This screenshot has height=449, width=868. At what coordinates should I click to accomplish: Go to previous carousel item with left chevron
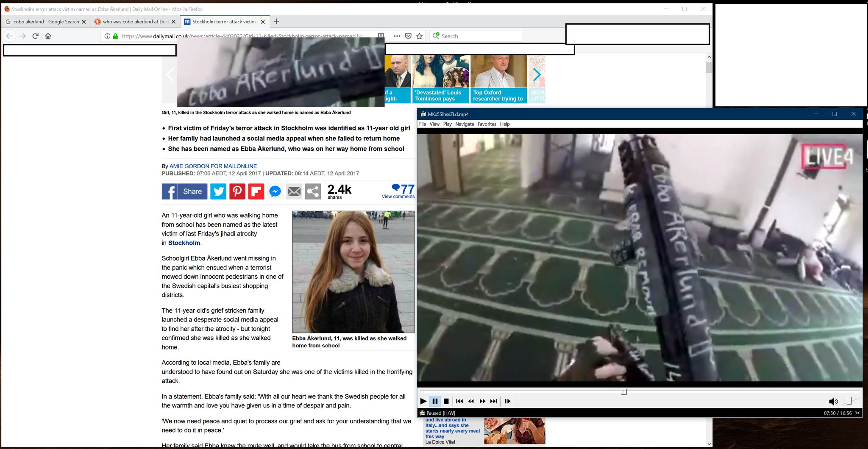coord(170,75)
